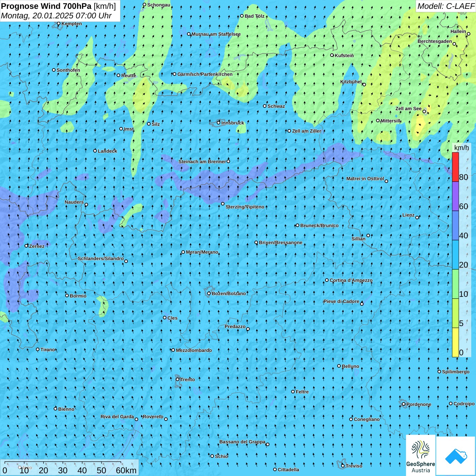476x476 pixels.
Task: Click the Bozen/Bolzano city label
Action: [228, 293]
